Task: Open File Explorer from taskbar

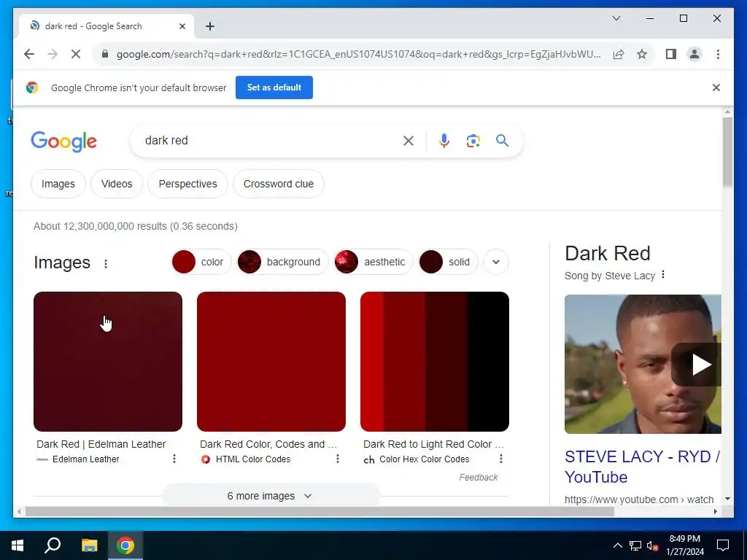Action: click(89, 545)
